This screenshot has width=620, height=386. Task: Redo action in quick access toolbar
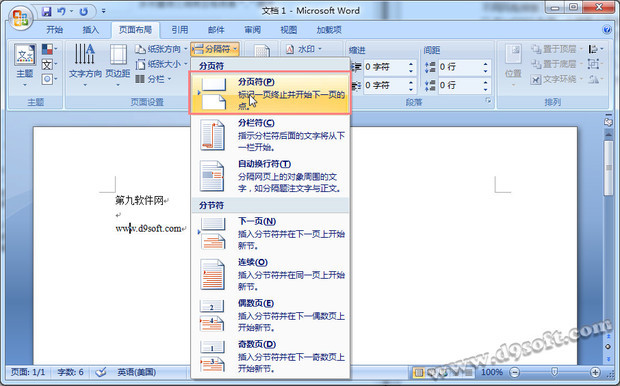coord(83,11)
